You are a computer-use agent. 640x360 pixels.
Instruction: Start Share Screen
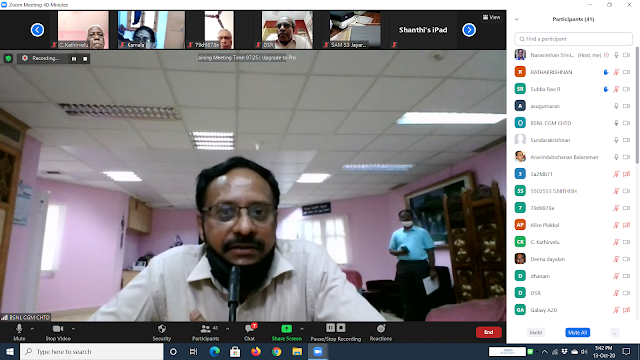point(287,332)
